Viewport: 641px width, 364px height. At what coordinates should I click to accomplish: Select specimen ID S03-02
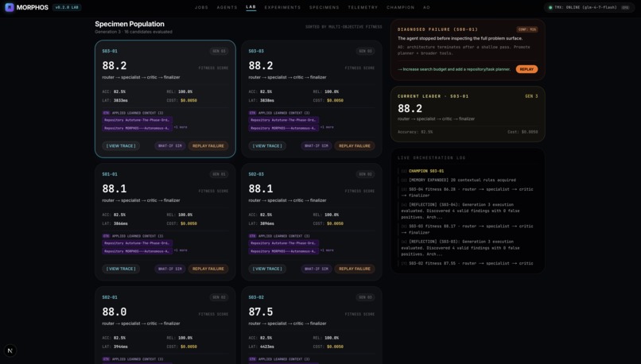point(256,297)
